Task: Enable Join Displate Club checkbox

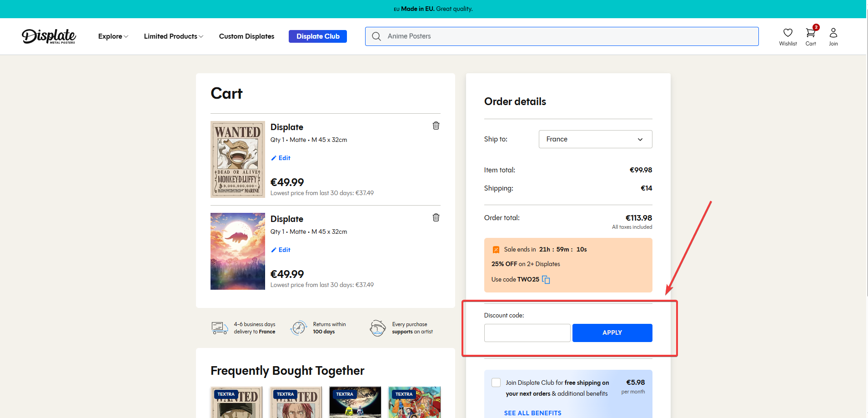Action: coord(496,383)
